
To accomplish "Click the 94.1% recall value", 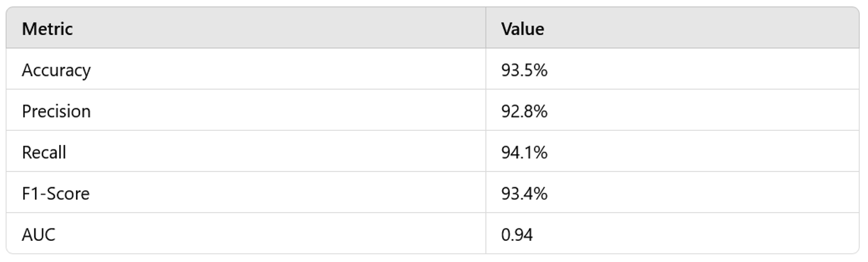I will tap(524, 152).
